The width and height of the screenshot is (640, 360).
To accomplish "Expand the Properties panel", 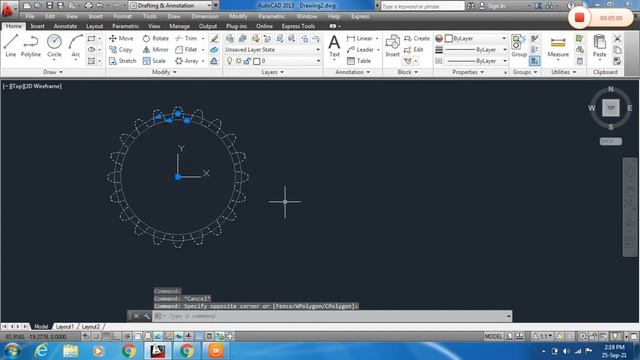I will tap(468, 72).
